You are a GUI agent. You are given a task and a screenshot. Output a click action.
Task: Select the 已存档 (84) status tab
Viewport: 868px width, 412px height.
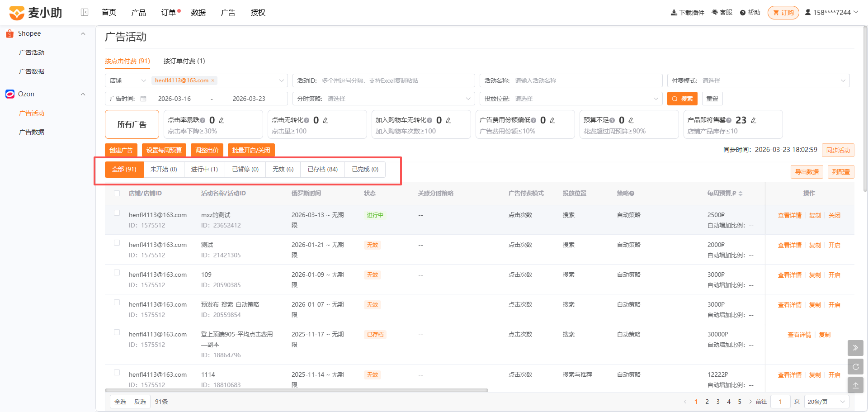(x=323, y=169)
